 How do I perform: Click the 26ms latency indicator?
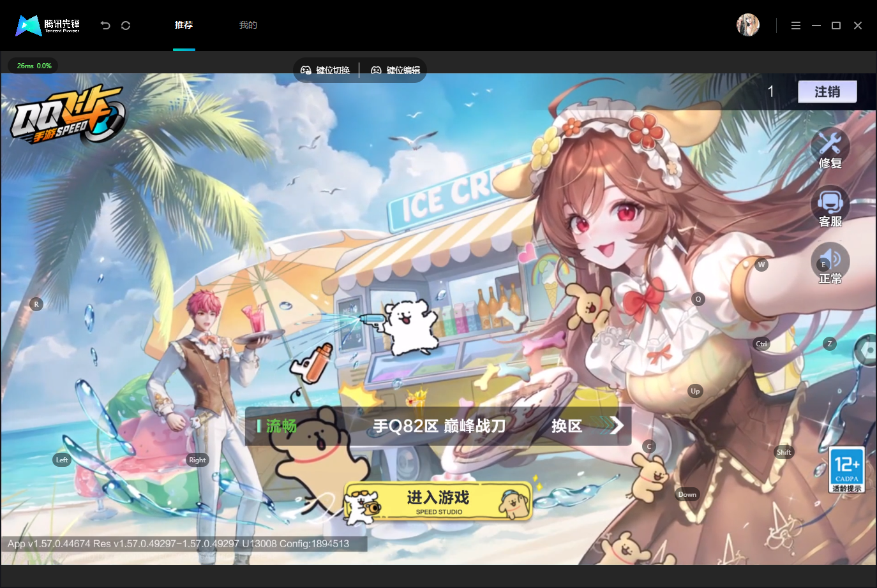point(33,66)
